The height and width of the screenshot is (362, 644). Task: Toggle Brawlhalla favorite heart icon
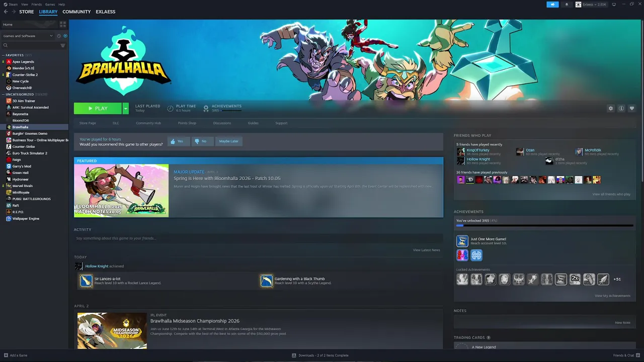(x=632, y=108)
